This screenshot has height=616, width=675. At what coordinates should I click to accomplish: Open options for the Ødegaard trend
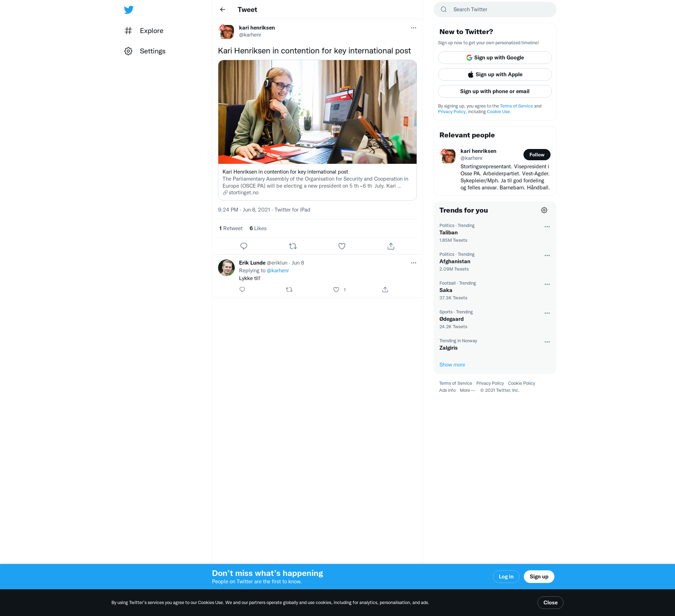(x=547, y=313)
